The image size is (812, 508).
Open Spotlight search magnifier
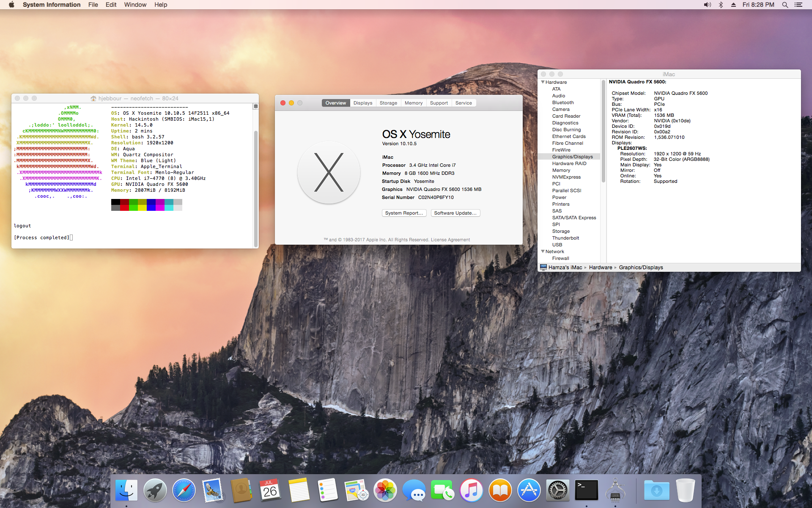(x=785, y=5)
